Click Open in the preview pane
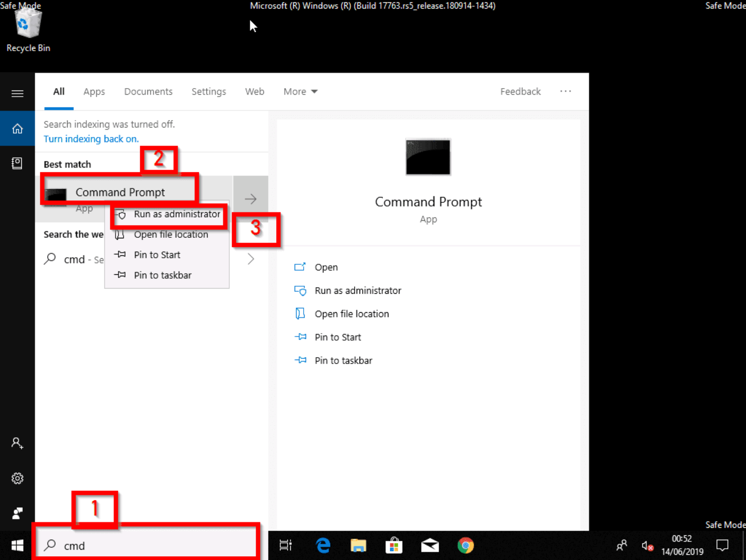Image resolution: width=746 pixels, height=560 pixels. pos(326,267)
